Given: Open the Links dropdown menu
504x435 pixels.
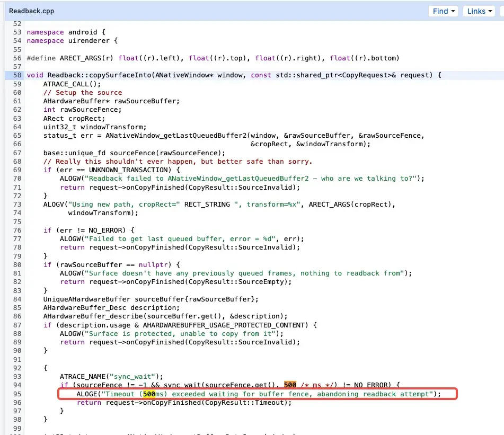Looking at the screenshot, I should [479, 11].
